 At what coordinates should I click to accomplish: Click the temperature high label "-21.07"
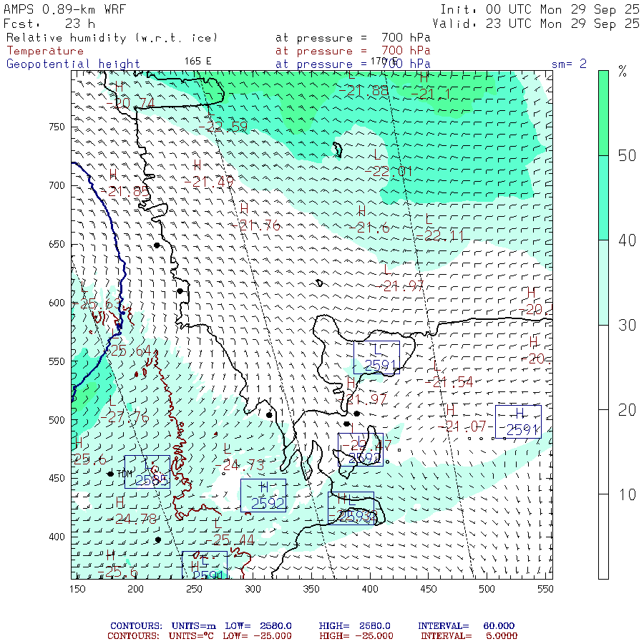coord(462,426)
